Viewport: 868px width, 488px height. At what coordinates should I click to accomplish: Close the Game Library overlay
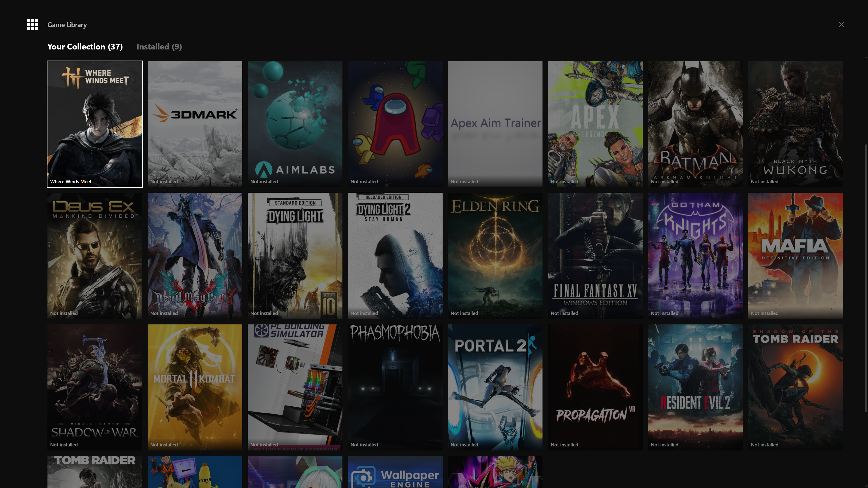click(x=841, y=24)
